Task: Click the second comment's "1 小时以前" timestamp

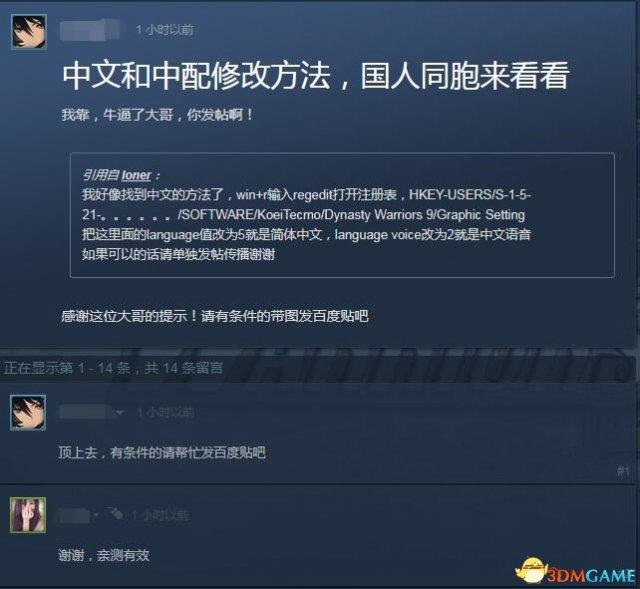Action: 160,515
